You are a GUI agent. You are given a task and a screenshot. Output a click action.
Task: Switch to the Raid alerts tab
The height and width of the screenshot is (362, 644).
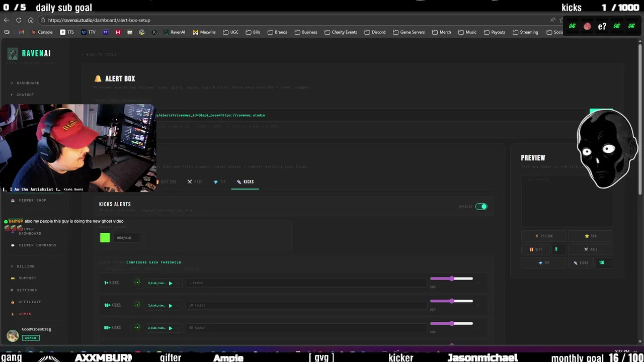195,182
